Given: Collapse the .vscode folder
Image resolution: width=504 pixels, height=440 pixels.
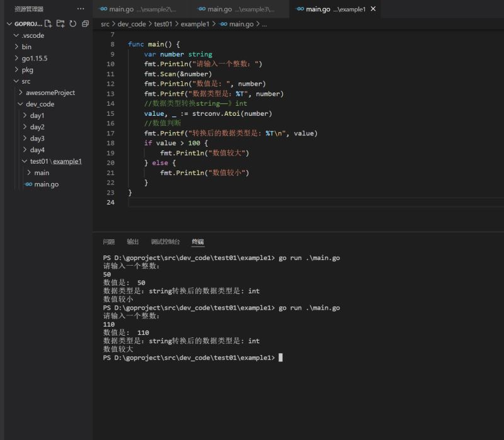Looking at the screenshot, I should point(16,35).
